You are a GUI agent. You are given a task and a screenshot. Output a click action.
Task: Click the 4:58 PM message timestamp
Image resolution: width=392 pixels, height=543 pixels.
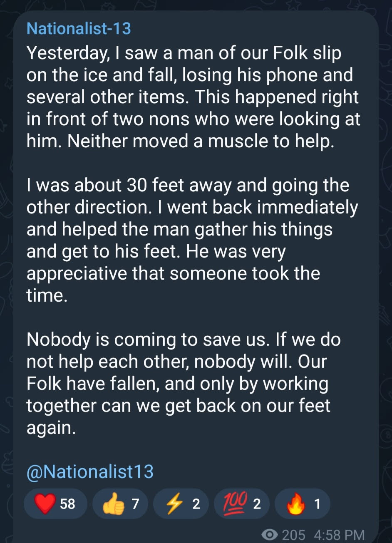[x=340, y=535]
